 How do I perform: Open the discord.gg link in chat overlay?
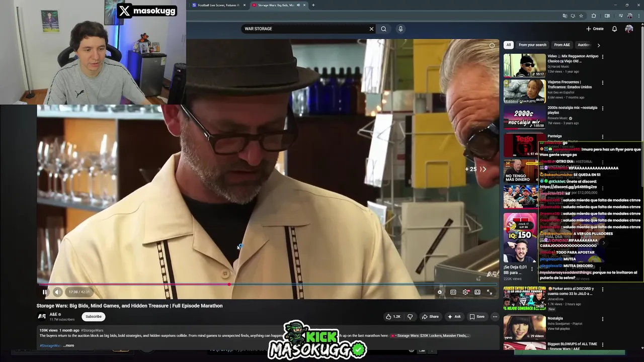pyautogui.click(x=568, y=187)
